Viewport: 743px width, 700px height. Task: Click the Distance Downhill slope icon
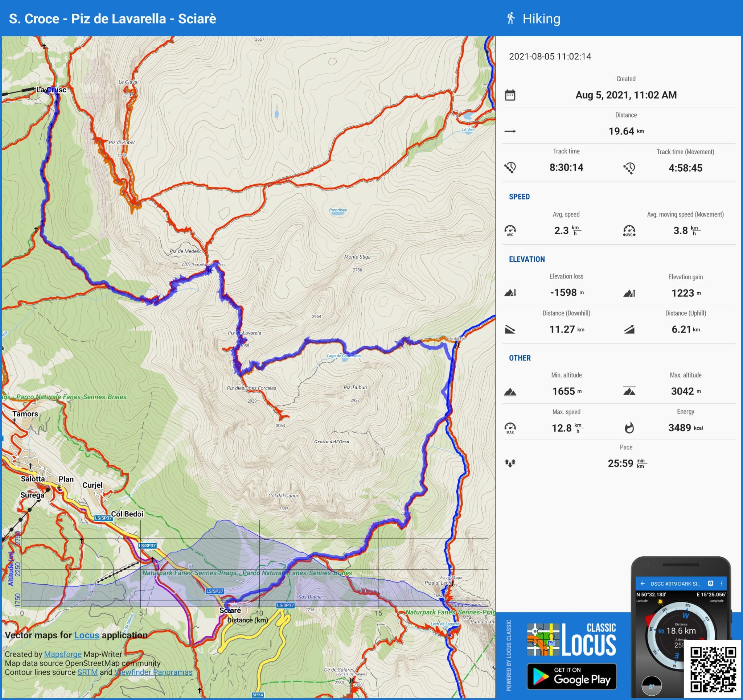[x=510, y=329]
